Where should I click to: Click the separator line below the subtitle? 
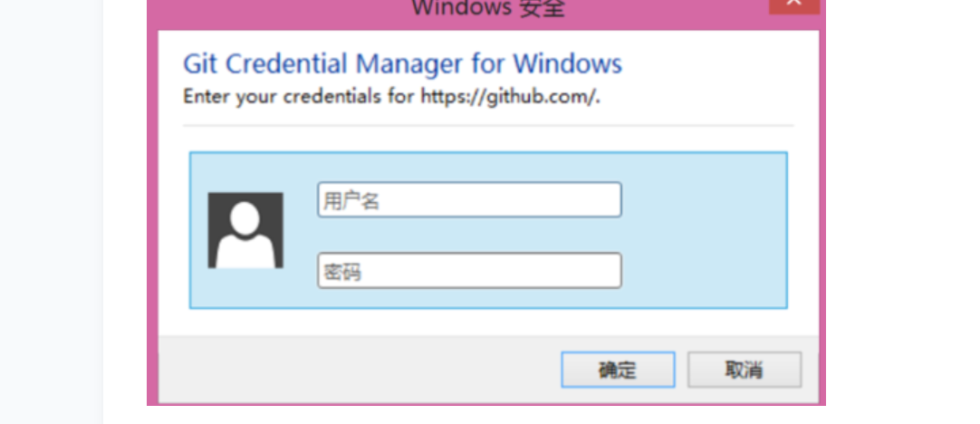point(488,125)
